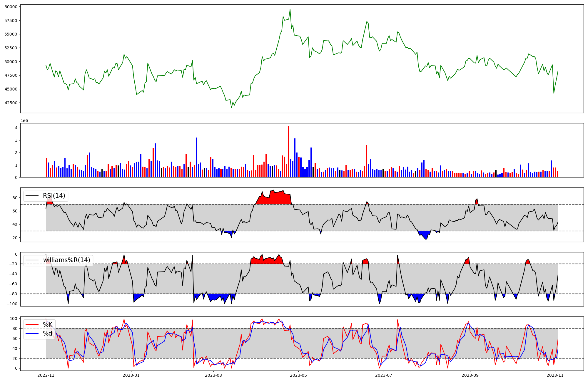
Task: Click the 1e6 volume scale label
Action: (24, 120)
